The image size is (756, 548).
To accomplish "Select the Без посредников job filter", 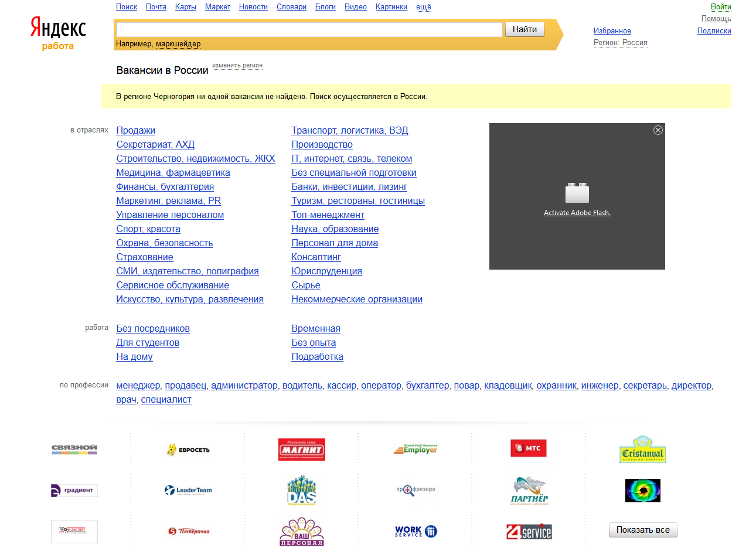I will (153, 329).
